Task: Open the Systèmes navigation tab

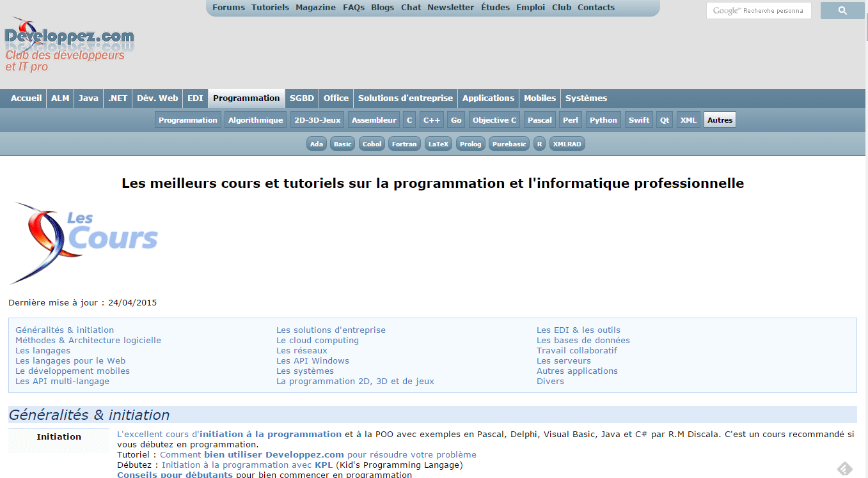Action: (586, 98)
